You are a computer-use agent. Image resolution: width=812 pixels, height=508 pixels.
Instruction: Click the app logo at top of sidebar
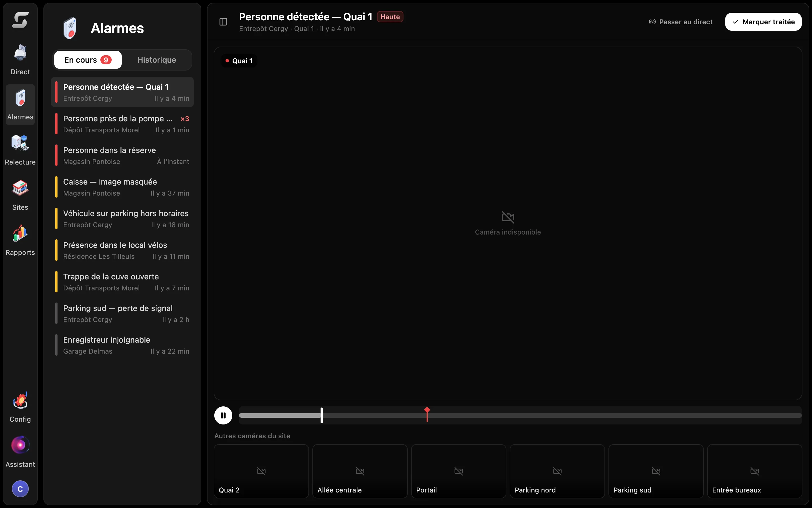(x=20, y=20)
